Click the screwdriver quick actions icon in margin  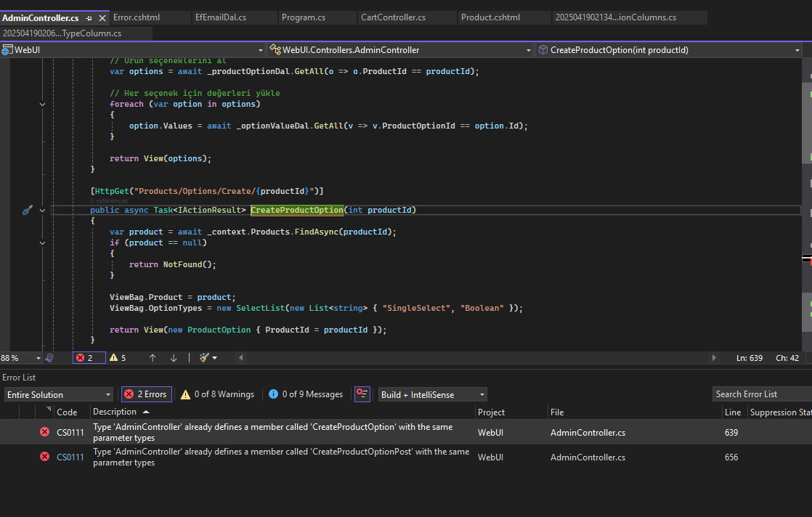coord(27,211)
